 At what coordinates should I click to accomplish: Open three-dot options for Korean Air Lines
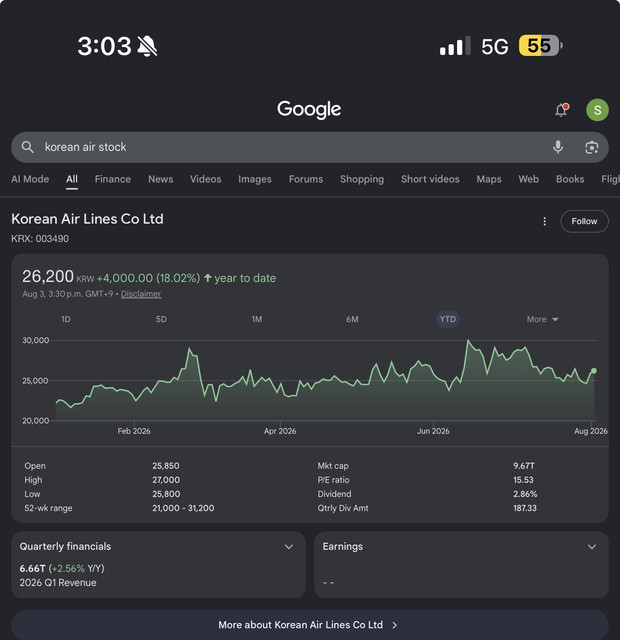coord(544,221)
